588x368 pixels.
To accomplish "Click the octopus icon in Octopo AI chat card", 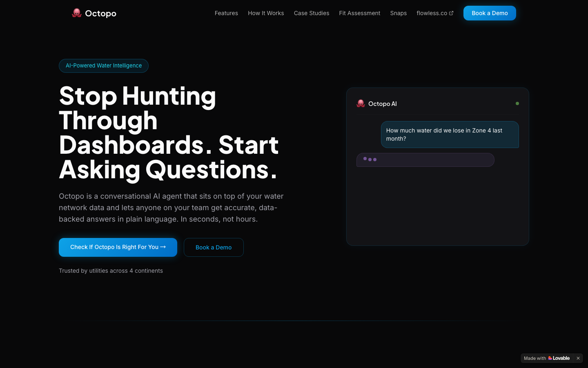I will pyautogui.click(x=361, y=103).
